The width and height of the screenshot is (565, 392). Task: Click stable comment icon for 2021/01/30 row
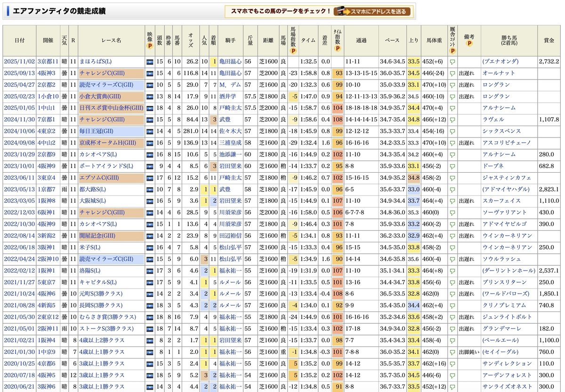(452, 352)
